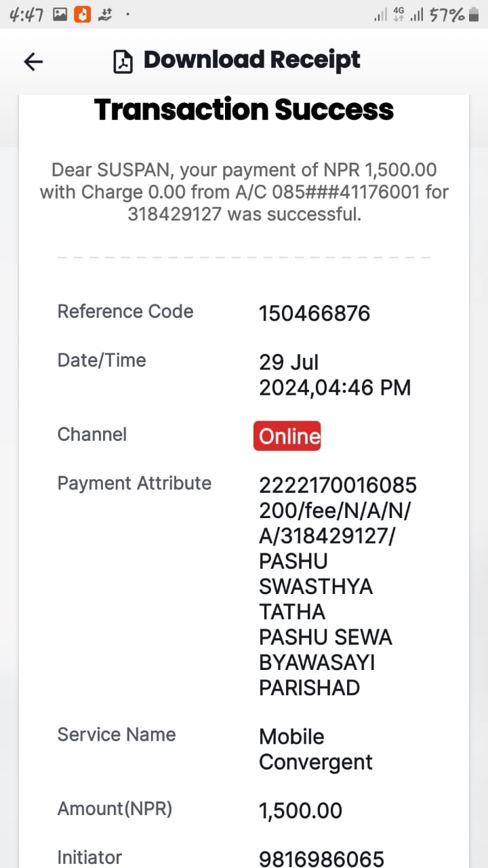The width and height of the screenshot is (488, 868).
Task: Tap the Transaction Success heading
Action: point(244,110)
